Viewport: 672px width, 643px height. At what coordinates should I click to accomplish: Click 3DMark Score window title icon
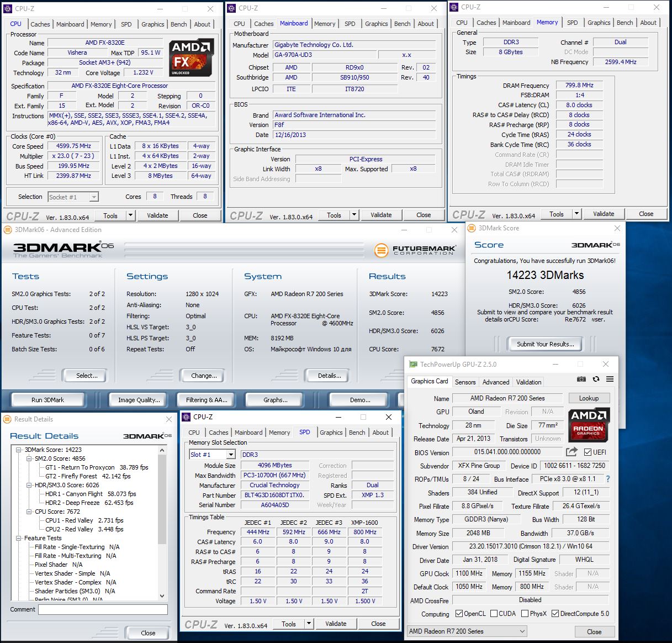point(472,228)
